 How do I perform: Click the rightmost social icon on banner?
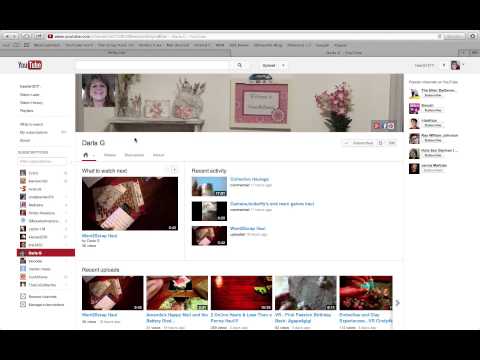(x=391, y=125)
